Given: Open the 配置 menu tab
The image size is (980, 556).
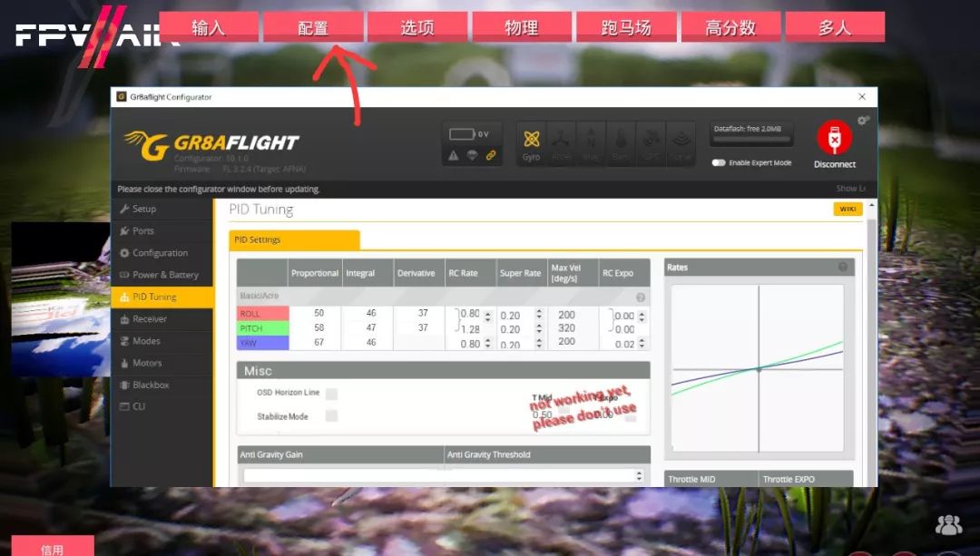Looking at the screenshot, I should 313,27.
